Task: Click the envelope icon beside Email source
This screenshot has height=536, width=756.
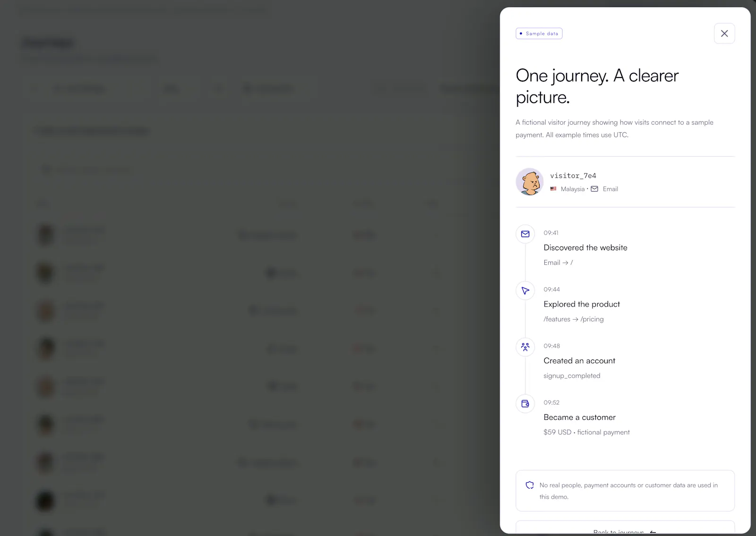Action: click(x=594, y=189)
